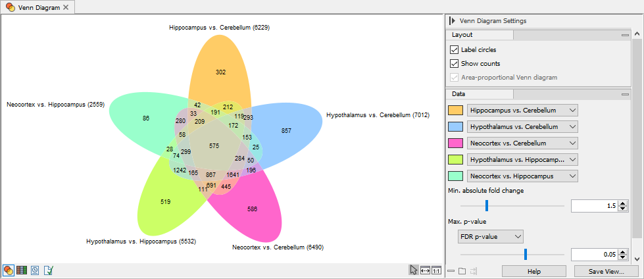The width and height of the screenshot is (644, 279).
Task: Collapse the side panel with arrow icon
Action: pyautogui.click(x=453, y=21)
